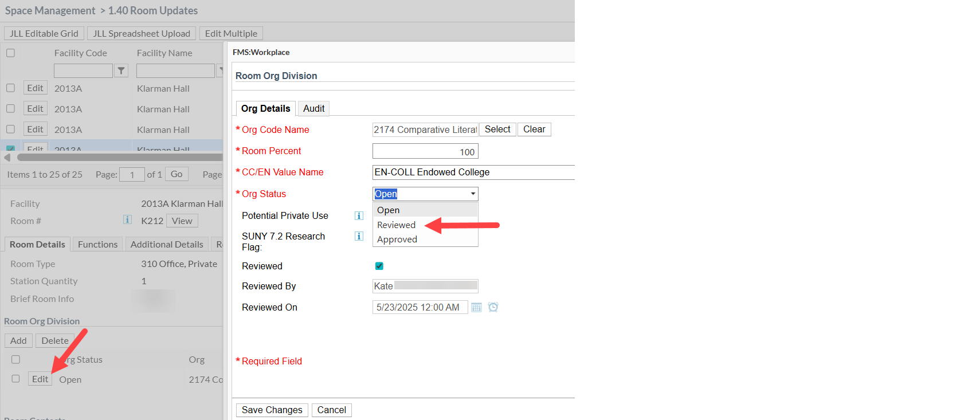Toggle the Reviewed checkbox
Screen dimensions: 980x420
coord(379,266)
